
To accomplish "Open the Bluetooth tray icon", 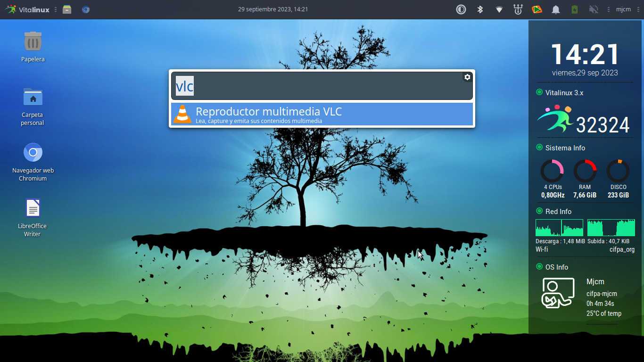I will tap(480, 9).
